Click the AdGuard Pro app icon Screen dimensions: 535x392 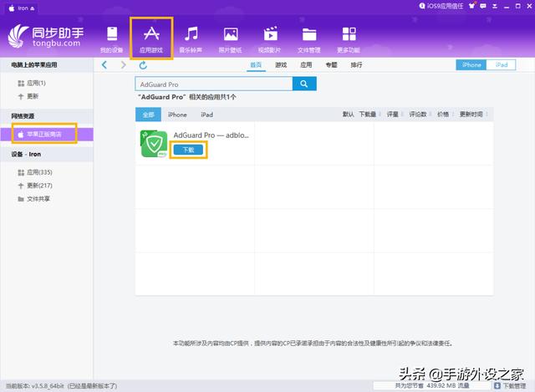pos(154,144)
